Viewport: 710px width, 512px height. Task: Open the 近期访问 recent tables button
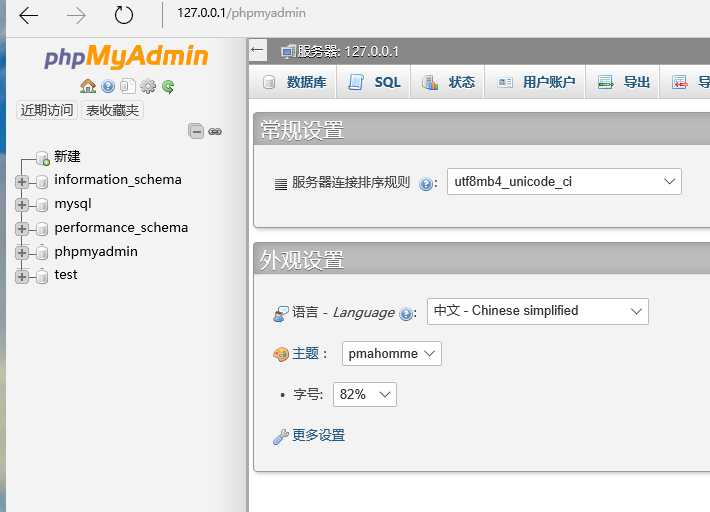(47, 110)
